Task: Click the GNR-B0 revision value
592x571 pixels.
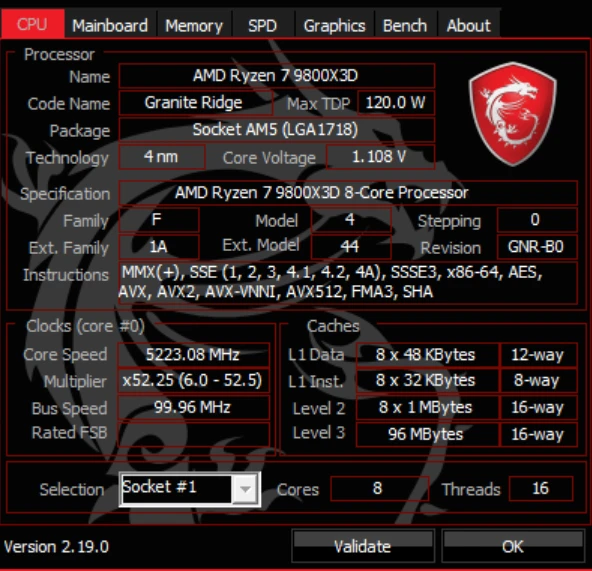Action: pos(537,247)
